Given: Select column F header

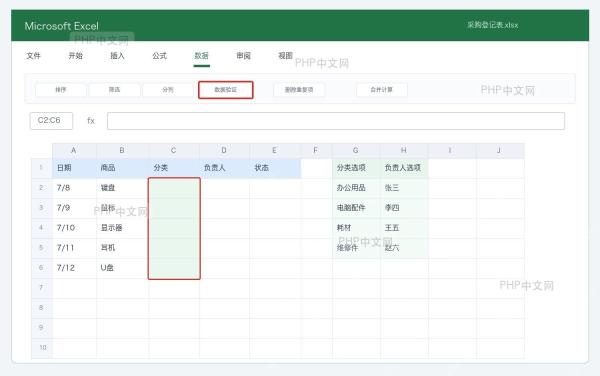Looking at the screenshot, I should 316,151.
